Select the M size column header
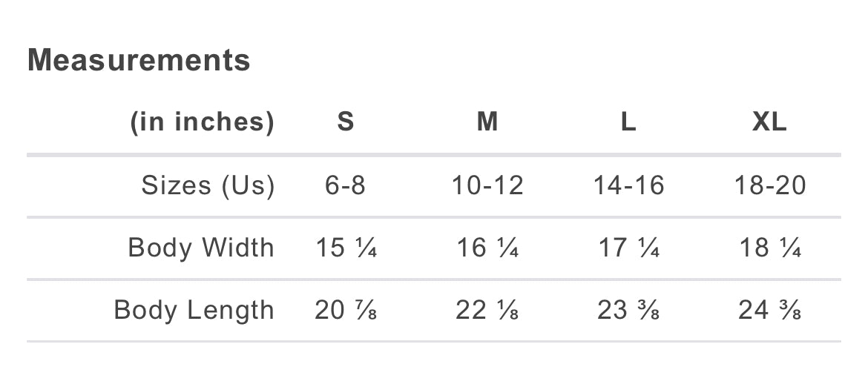 pos(487,122)
